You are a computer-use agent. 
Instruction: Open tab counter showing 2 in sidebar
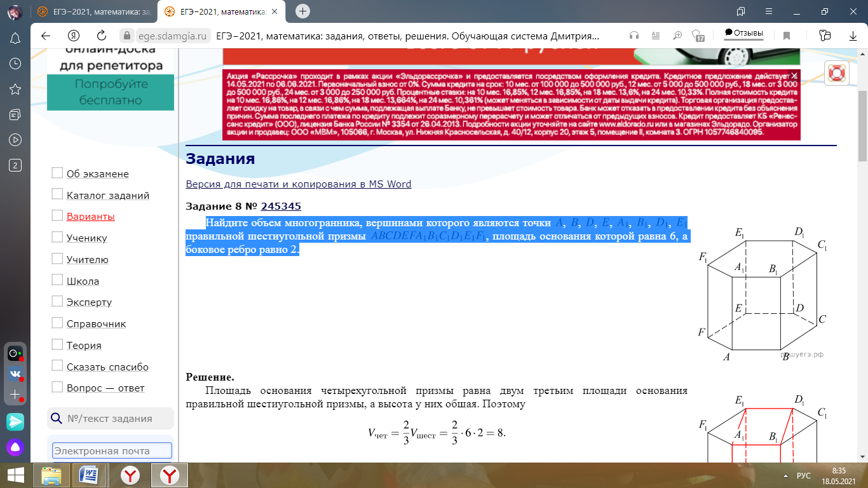tap(16, 165)
